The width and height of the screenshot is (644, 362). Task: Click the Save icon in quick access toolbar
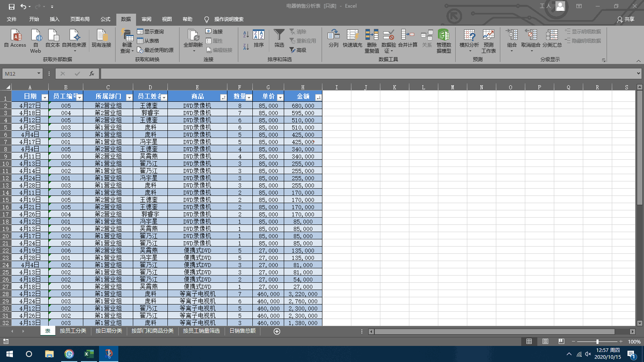pyautogui.click(x=11, y=6)
